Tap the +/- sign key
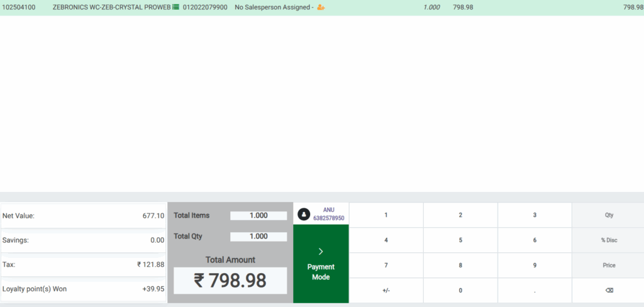This screenshot has width=644, height=307. (386, 290)
